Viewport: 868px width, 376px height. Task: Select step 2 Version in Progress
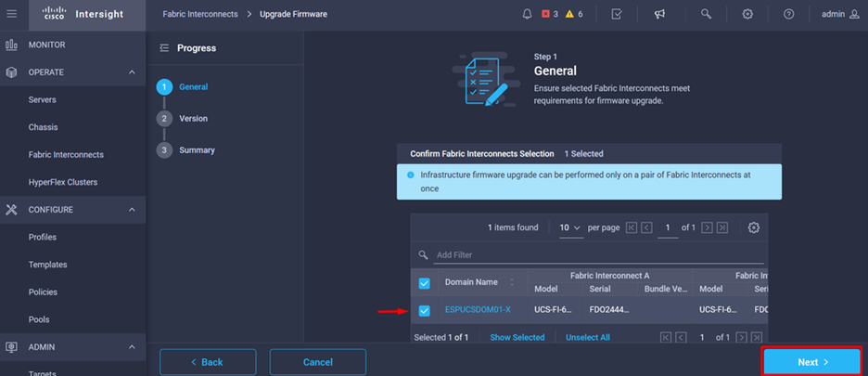coord(183,119)
